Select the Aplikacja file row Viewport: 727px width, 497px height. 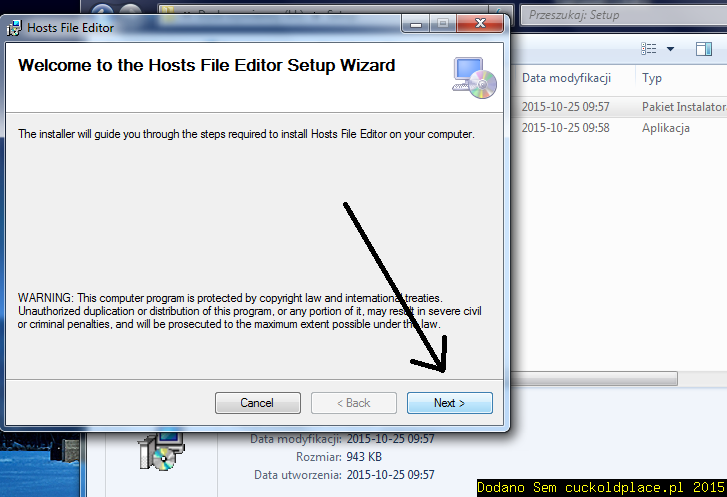point(619,128)
